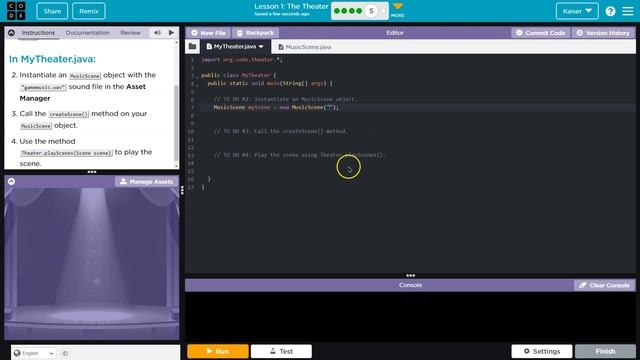The width and height of the screenshot is (640, 360).
Task: Switch to the Documentation tab
Action: (87, 33)
